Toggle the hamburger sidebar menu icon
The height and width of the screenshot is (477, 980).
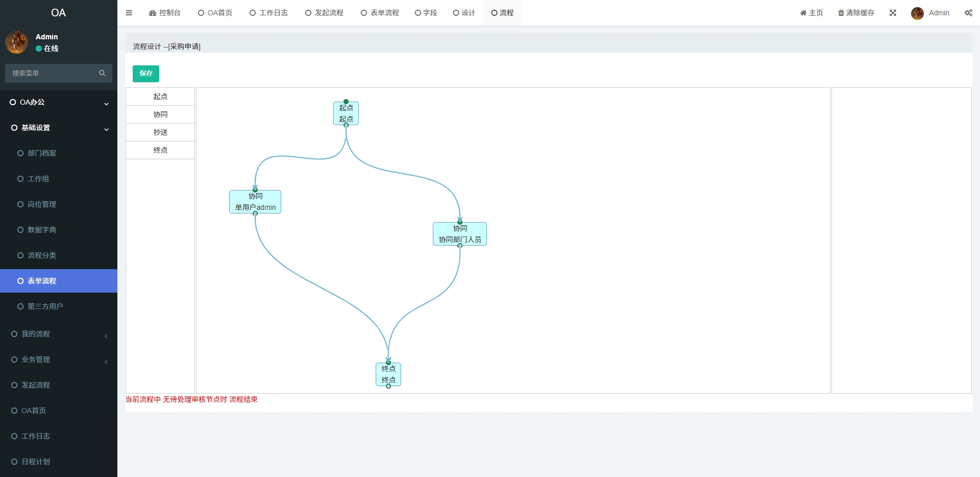(x=129, y=13)
